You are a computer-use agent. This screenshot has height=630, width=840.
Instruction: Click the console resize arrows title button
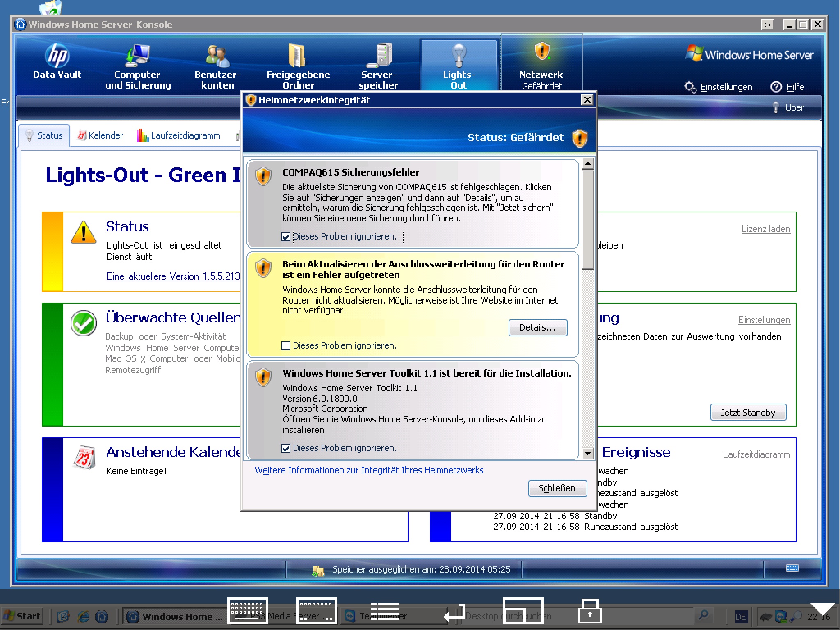[767, 25]
